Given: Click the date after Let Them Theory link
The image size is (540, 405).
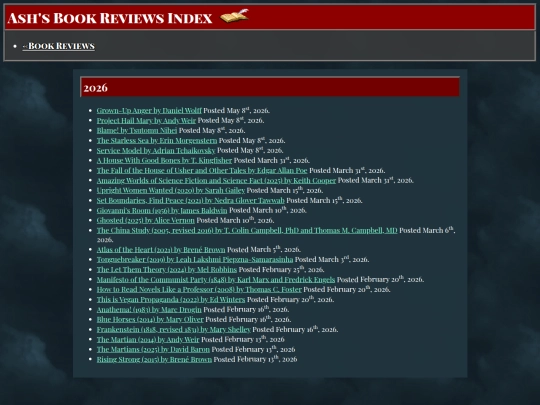Looking at the screenshot, I should click(x=281, y=270).
